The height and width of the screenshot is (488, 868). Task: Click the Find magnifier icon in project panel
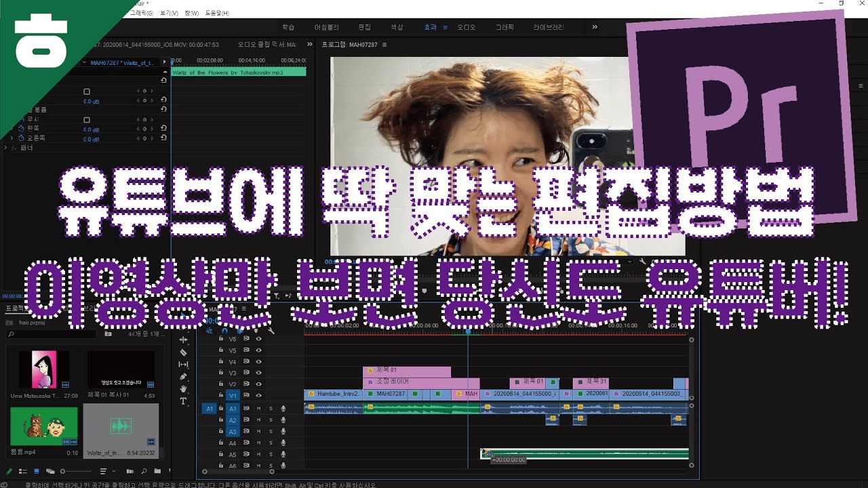click(x=144, y=471)
